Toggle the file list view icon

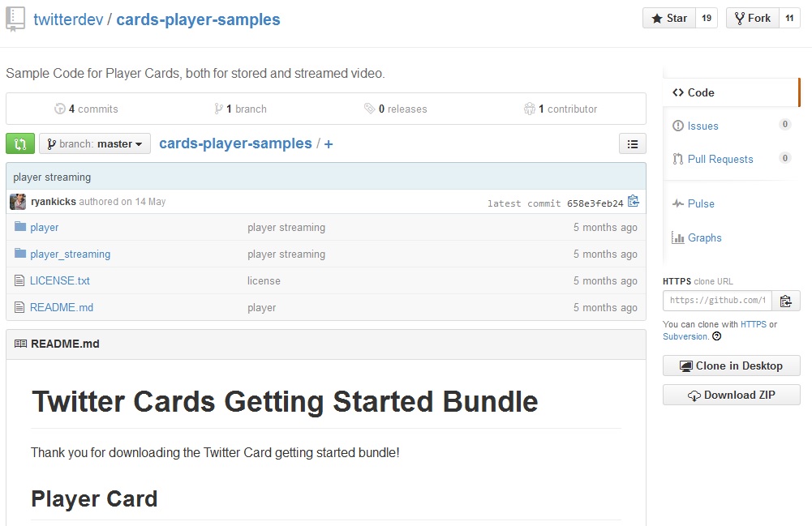coord(633,144)
